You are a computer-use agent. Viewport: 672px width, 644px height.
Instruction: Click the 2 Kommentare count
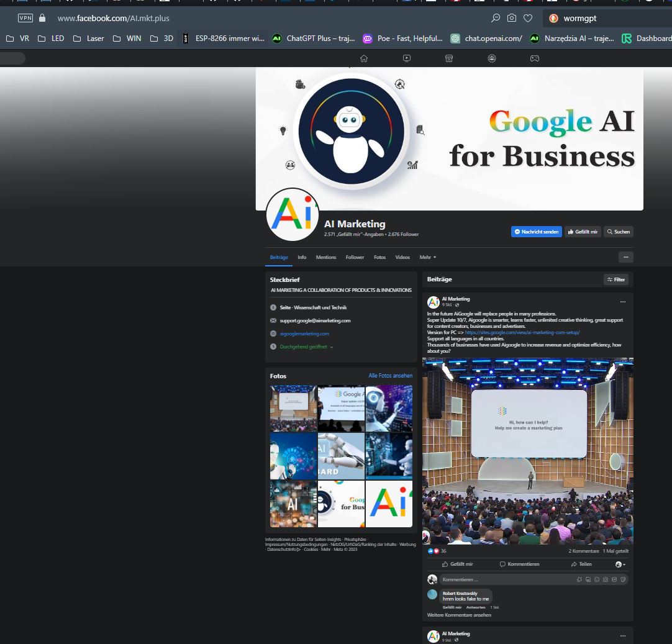pyautogui.click(x=583, y=551)
